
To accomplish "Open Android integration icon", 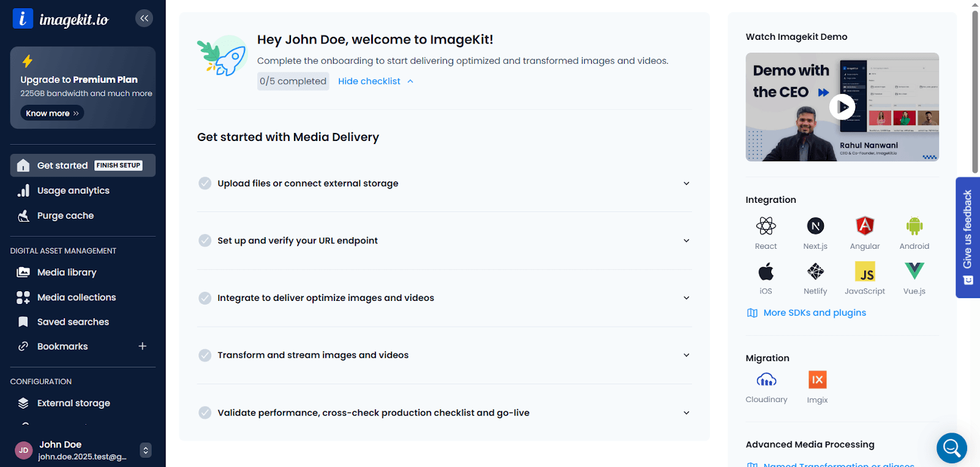I will pyautogui.click(x=914, y=226).
